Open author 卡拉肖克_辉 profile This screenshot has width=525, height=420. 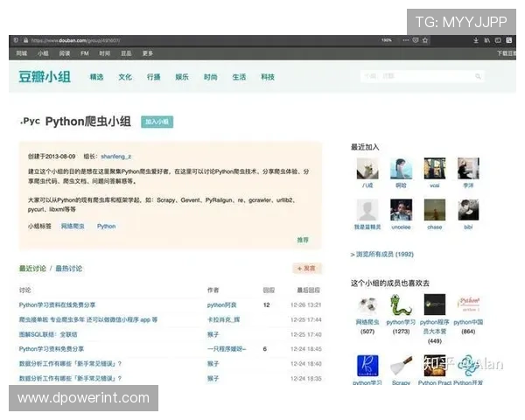click(x=223, y=319)
